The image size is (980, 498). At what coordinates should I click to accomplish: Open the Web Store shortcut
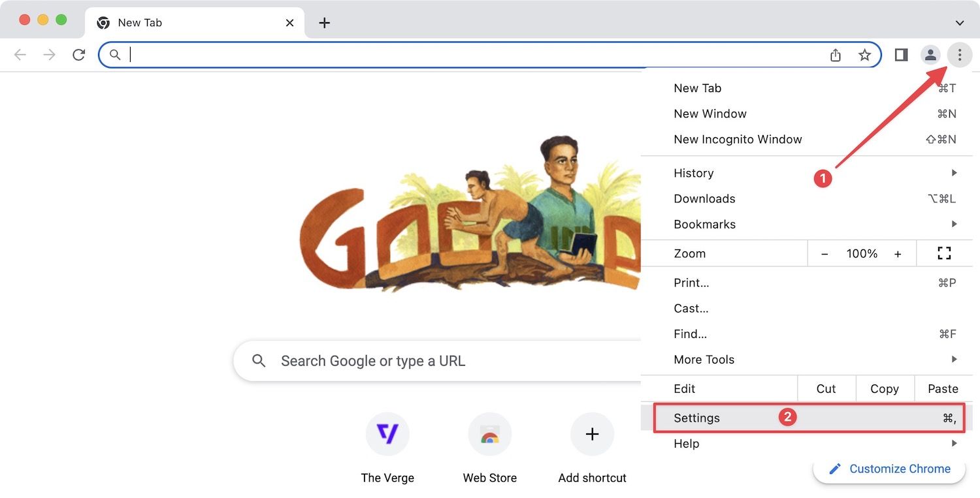point(489,434)
